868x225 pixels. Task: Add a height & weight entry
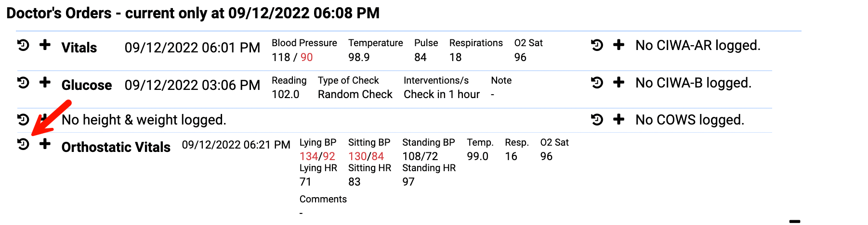coord(45,118)
